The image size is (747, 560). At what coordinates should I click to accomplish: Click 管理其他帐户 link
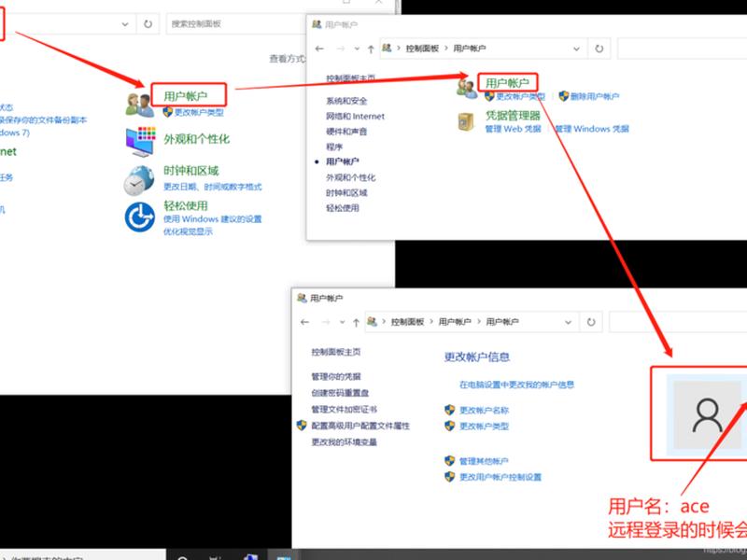(484, 461)
